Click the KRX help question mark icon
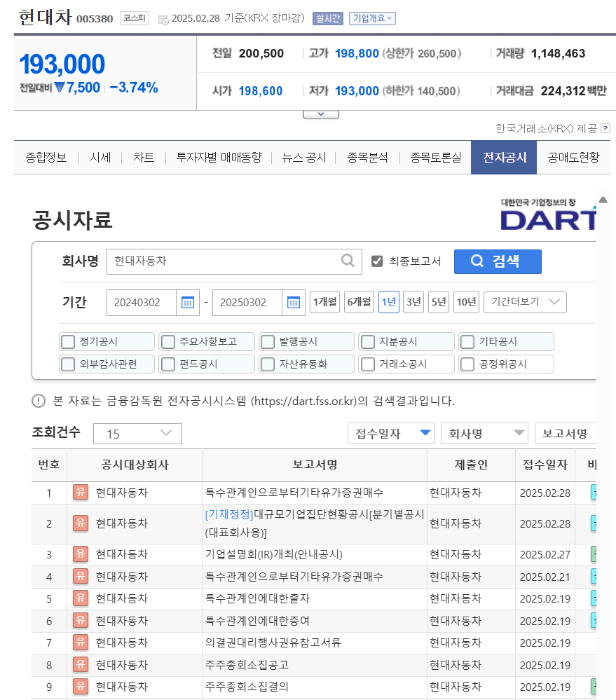This screenshot has height=700, width=616. tap(605, 128)
